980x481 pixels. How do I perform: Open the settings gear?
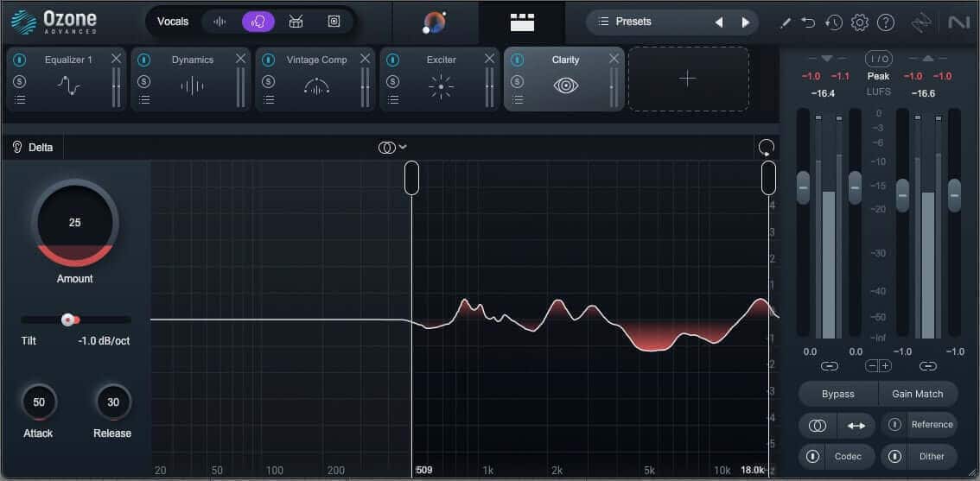tap(860, 23)
